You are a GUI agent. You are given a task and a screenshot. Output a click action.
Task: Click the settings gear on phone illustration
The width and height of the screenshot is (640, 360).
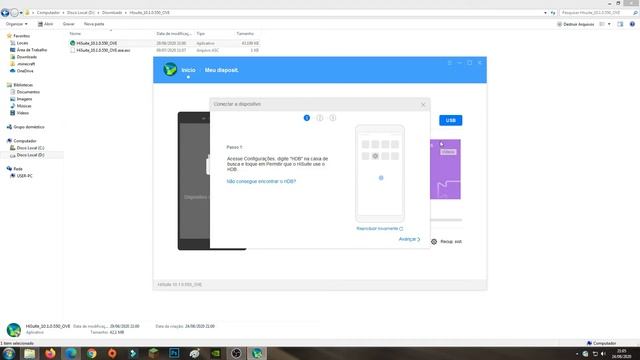[x=375, y=156]
